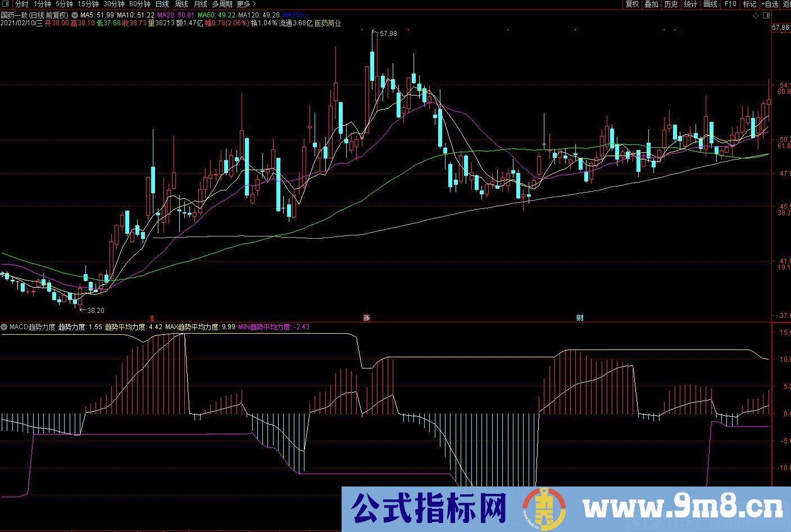Click the MA10: 51.22 label
791x532 pixels.
(135, 15)
